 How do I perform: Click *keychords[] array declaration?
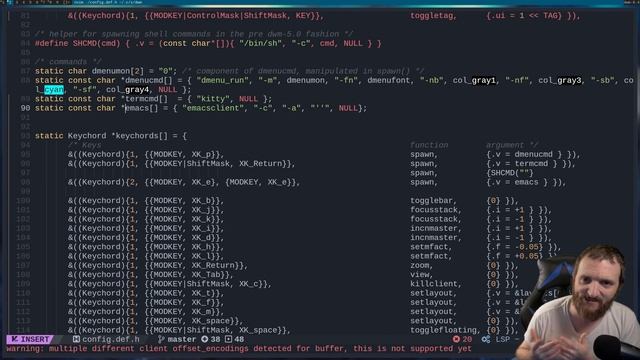point(139,136)
